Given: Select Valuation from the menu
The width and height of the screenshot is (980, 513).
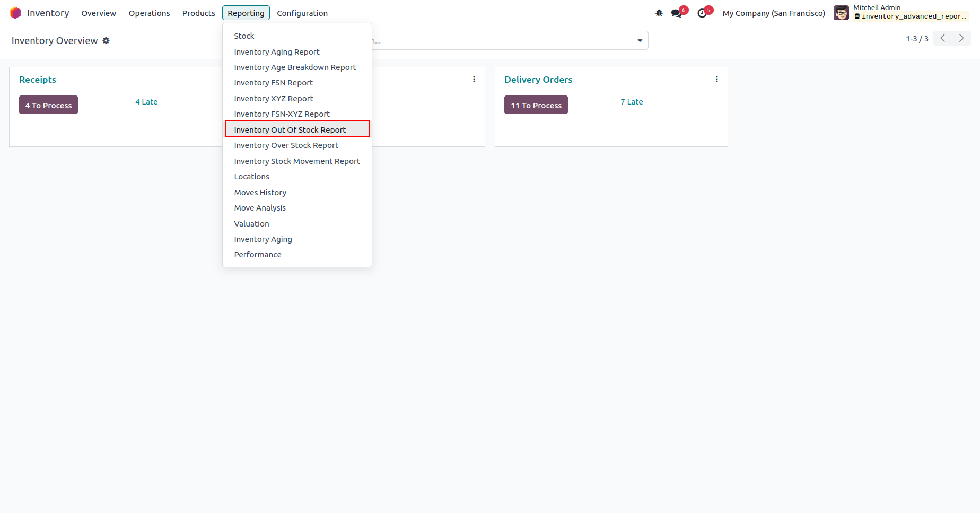Looking at the screenshot, I should 297,224.
